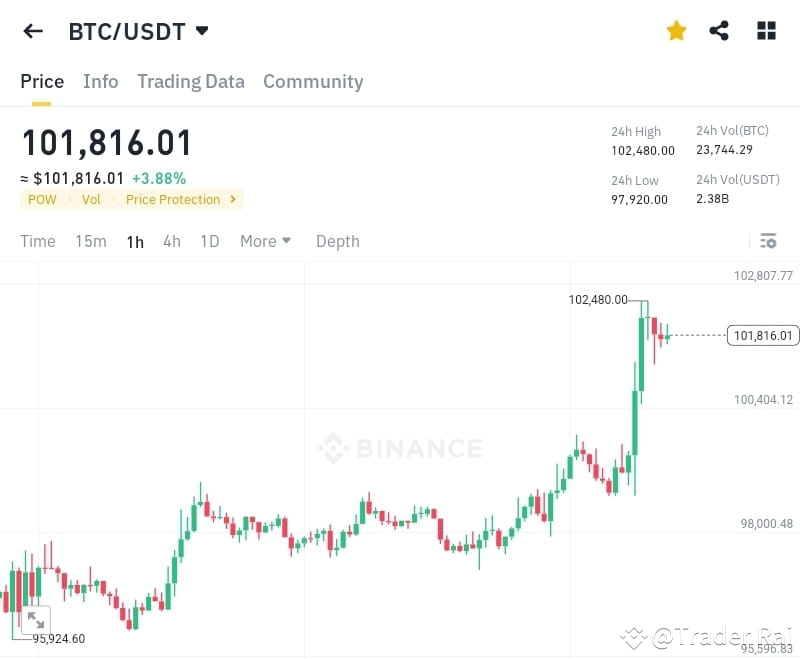Select the 1D candlestick interval
The width and height of the screenshot is (800, 659).
click(x=209, y=241)
